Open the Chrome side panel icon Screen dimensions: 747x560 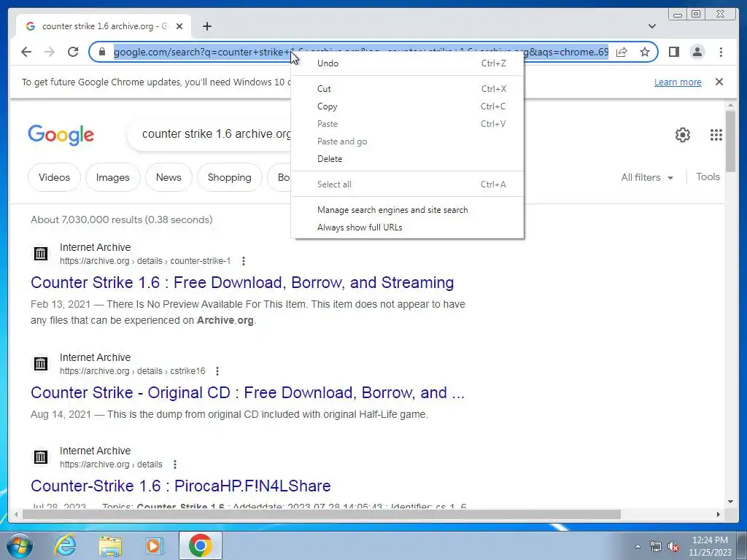[x=673, y=52]
